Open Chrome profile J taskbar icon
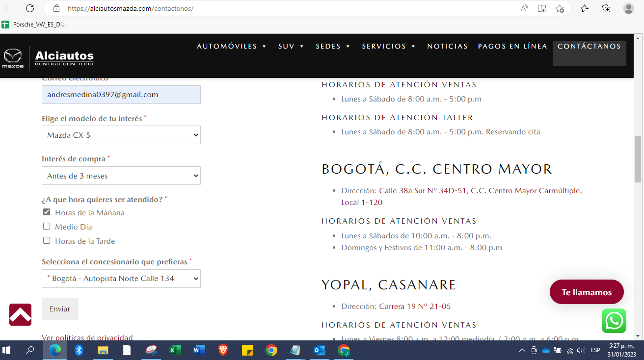This screenshot has height=360, width=644. 344,350
